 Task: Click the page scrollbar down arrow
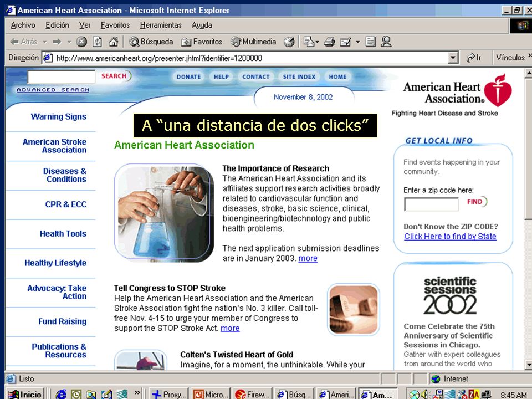528,365
